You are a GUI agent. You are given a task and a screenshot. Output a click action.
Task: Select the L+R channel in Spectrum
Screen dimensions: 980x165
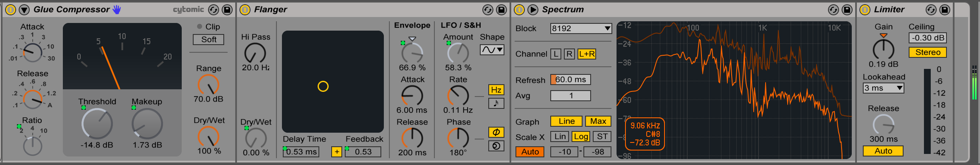pos(586,54)
